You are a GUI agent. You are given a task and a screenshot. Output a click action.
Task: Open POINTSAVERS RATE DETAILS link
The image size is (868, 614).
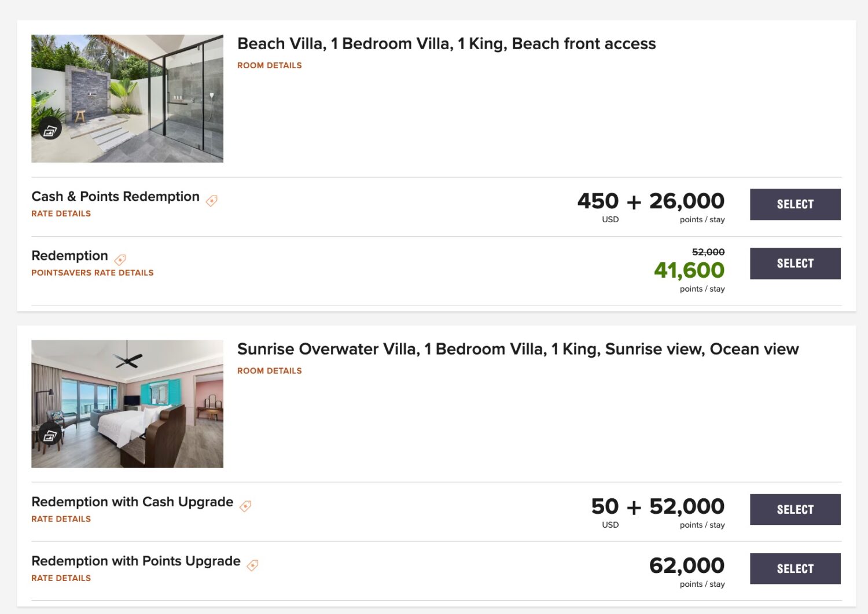point(93,272)
